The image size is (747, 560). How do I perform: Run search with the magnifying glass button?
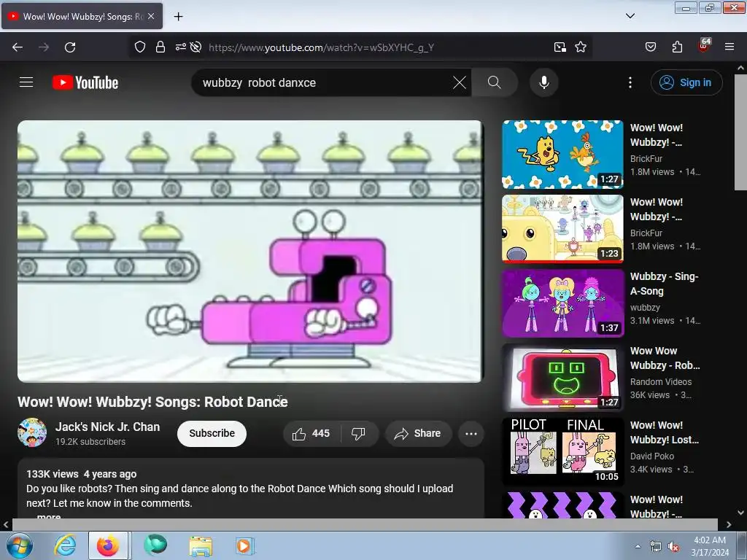[495, 82]
